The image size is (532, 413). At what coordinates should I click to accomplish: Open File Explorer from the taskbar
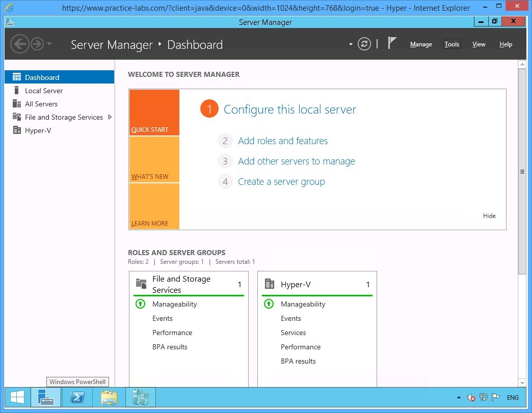[x=109, y=397]
